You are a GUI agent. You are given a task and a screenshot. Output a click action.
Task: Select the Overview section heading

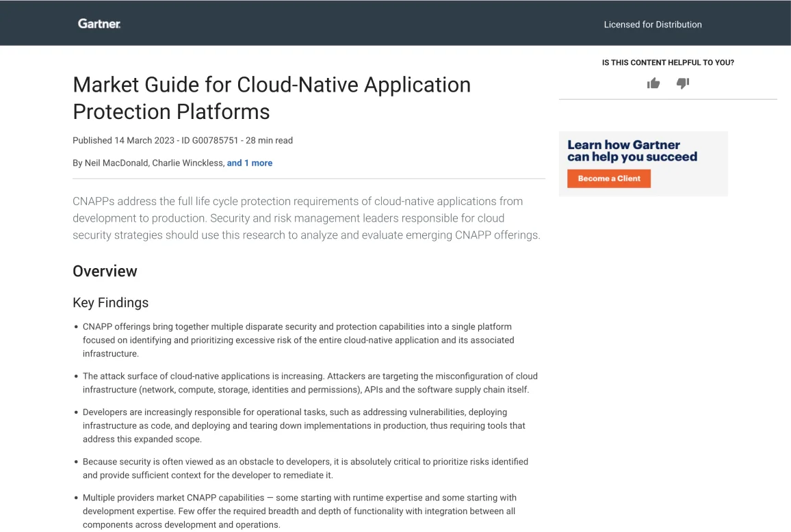point(105,271)
